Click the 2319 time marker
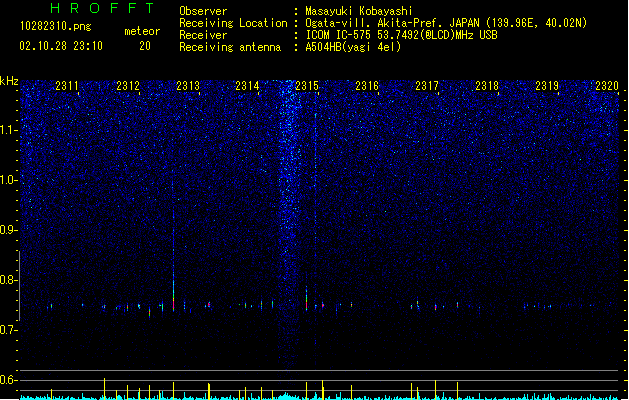 [547, 85]
